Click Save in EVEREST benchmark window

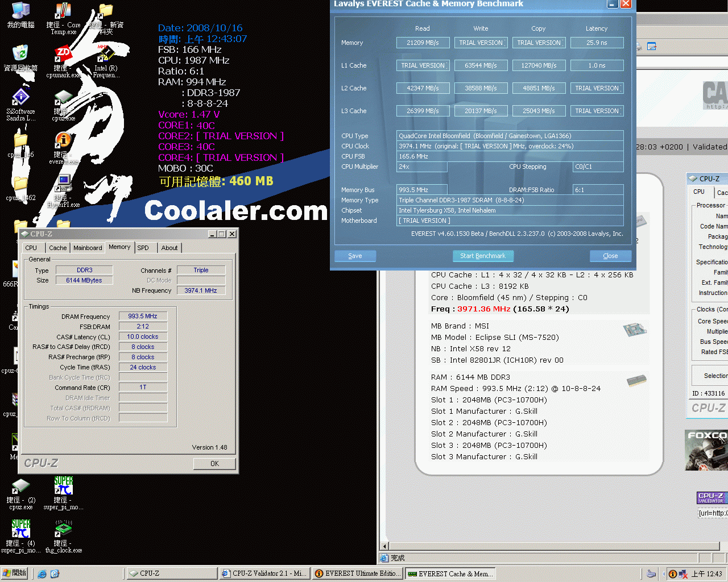coord(355,256)
